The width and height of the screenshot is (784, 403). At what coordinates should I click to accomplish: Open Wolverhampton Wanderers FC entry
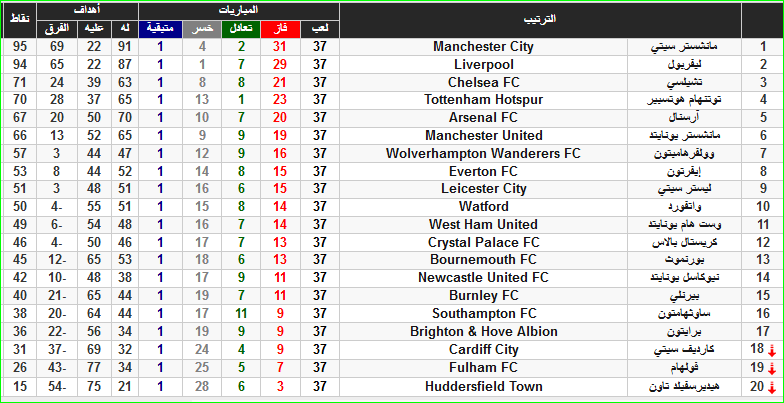[x=483, y=154]
